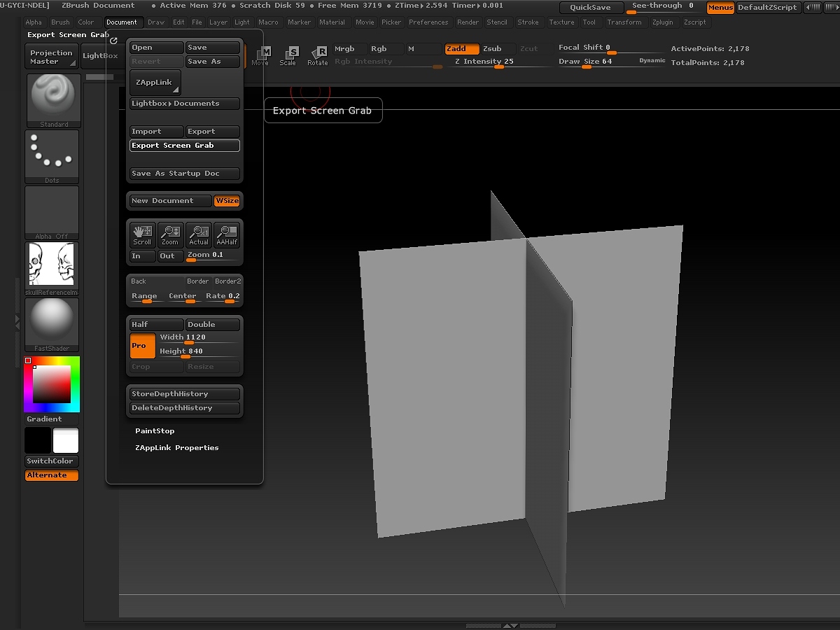The image size is (840, 630).
Task: Click the Export Screen Grab button
Action: pos(185,146)
